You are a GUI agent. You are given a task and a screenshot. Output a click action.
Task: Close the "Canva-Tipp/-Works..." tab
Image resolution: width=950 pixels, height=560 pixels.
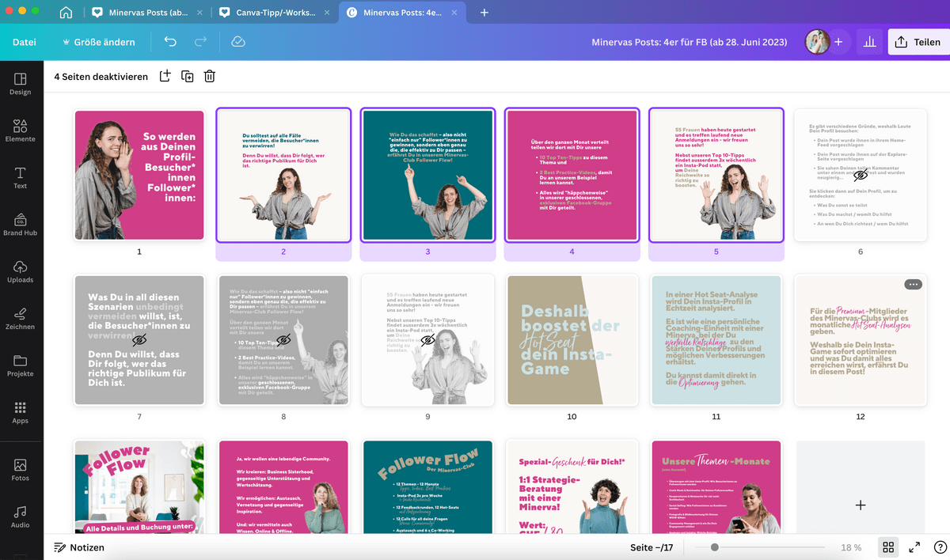(x=326, y=13)
